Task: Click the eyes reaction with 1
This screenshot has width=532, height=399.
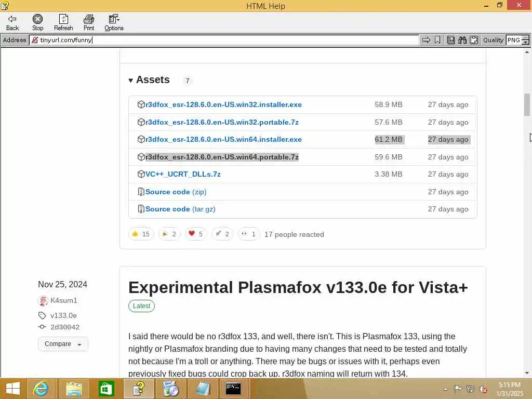Action: (249, 234)
